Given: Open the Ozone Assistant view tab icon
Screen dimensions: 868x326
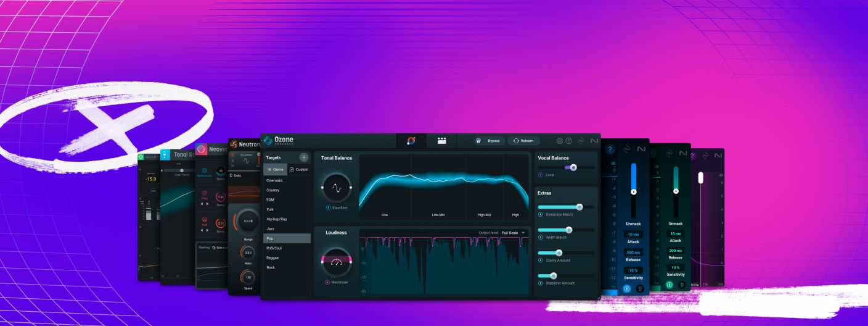Looking at the screenshot, I should click(412, 141).
